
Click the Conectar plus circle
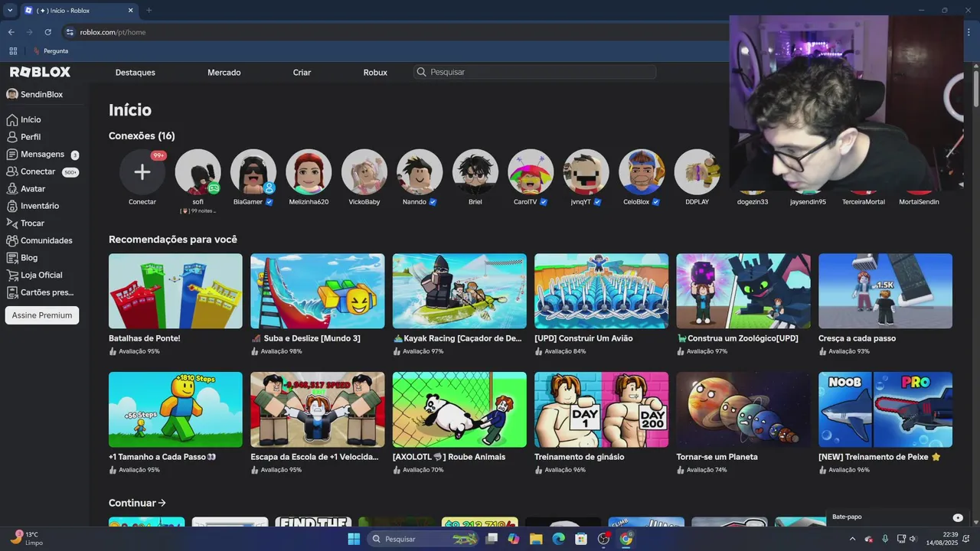[142, 171]
